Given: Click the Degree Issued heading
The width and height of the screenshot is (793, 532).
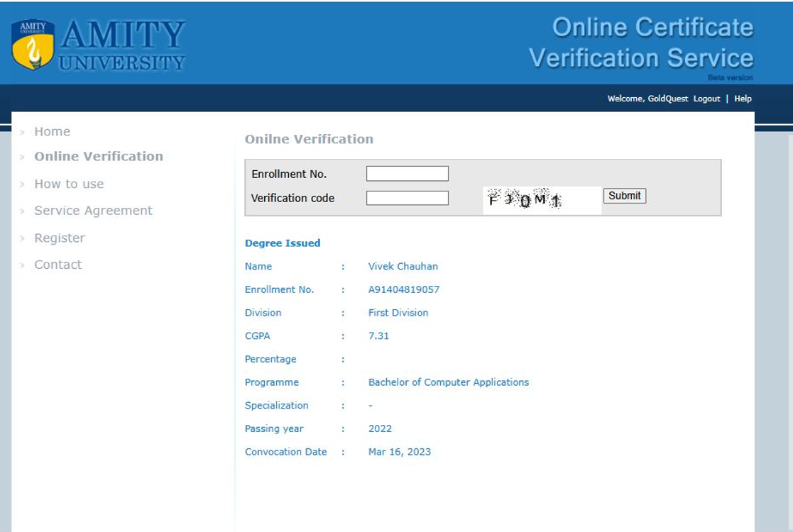Looking at the screenshot, I should click(x=283, y=243).
